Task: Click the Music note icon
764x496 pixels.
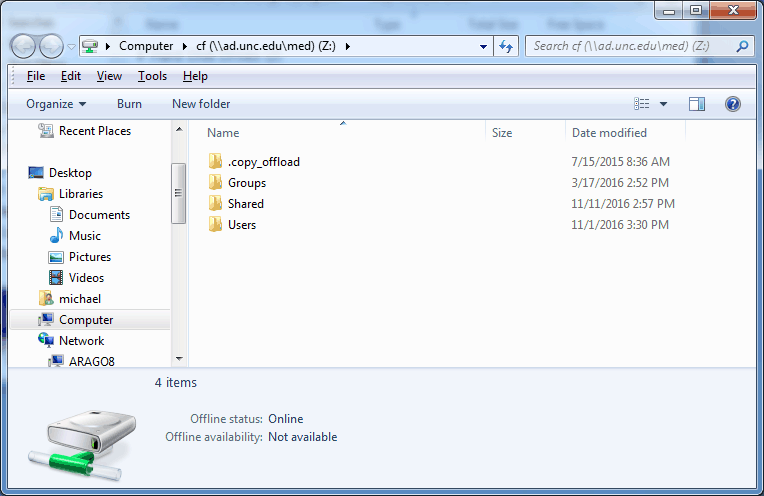Action: pos(56,236)
